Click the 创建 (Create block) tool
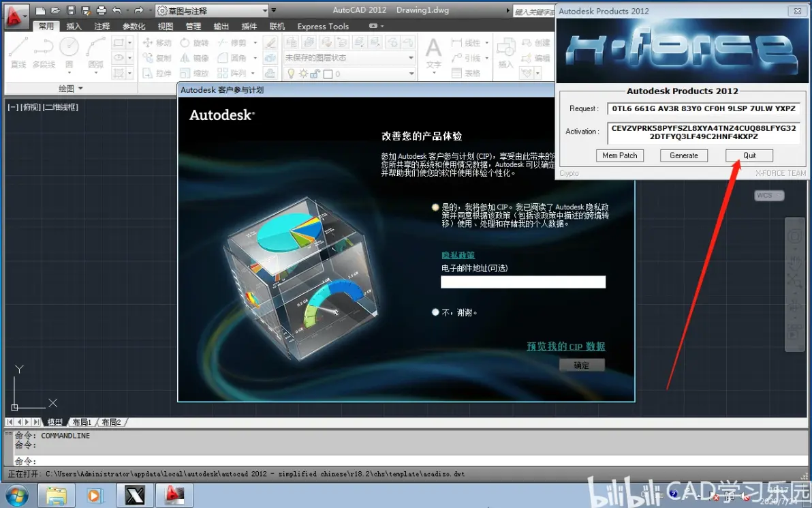This screenshot has height=508, width=812. (x=536, y=42)
